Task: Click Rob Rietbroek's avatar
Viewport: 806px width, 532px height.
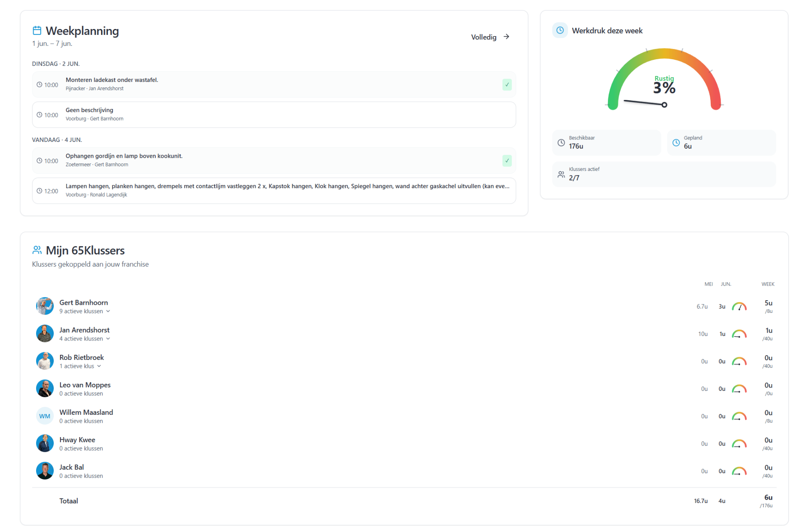Action: 45,361
